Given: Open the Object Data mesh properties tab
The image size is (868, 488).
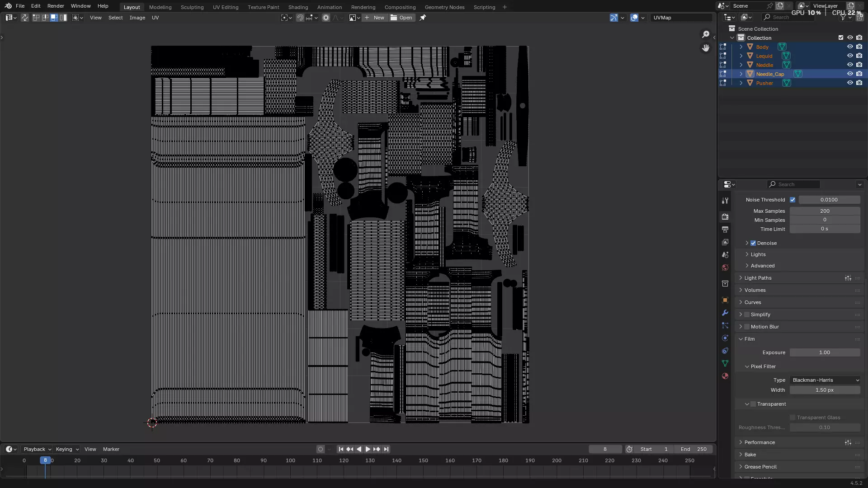Looking at the screenshot, I should [x=725, y=363].
